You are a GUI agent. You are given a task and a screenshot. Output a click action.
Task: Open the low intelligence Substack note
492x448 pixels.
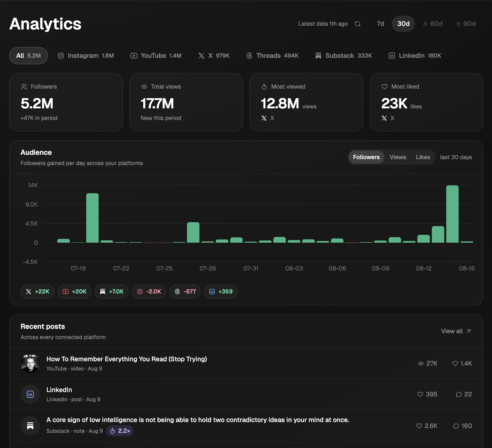point(198,420)
